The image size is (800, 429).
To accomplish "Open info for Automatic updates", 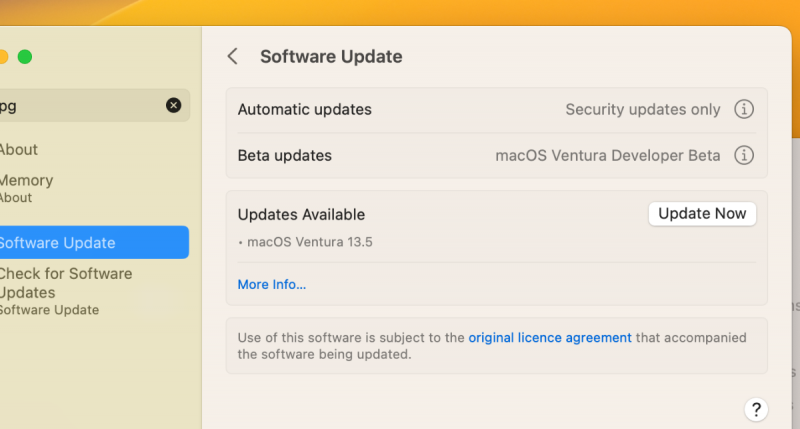I will pyautogui.click(x=744, y=110).
